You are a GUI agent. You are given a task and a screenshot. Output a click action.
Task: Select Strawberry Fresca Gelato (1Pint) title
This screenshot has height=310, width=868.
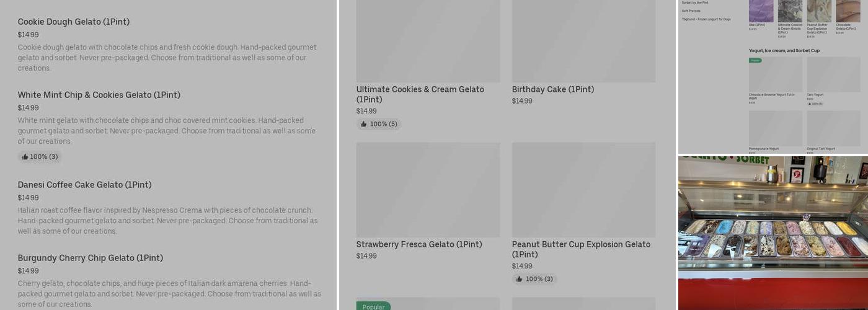click(x=418, y=244)
